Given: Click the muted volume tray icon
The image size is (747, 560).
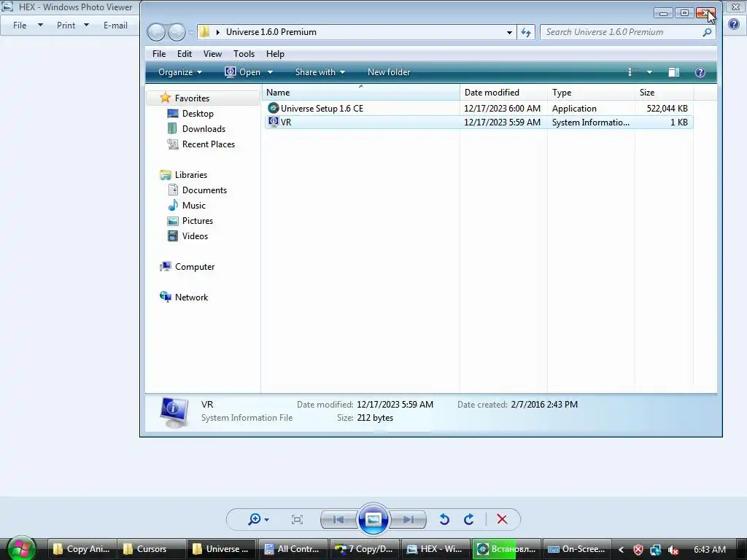Looking at the screenshot, I should [x=673, y=550].
